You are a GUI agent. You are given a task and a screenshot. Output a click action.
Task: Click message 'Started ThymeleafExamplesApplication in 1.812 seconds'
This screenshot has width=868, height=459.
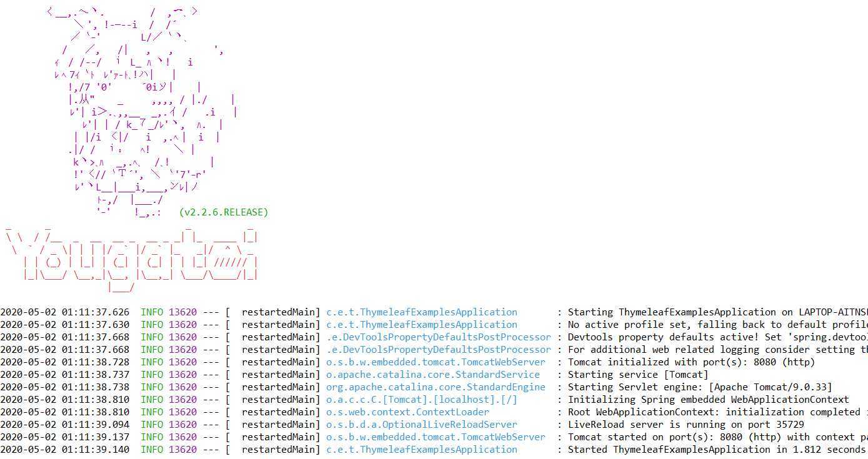[x=717, y=450]
